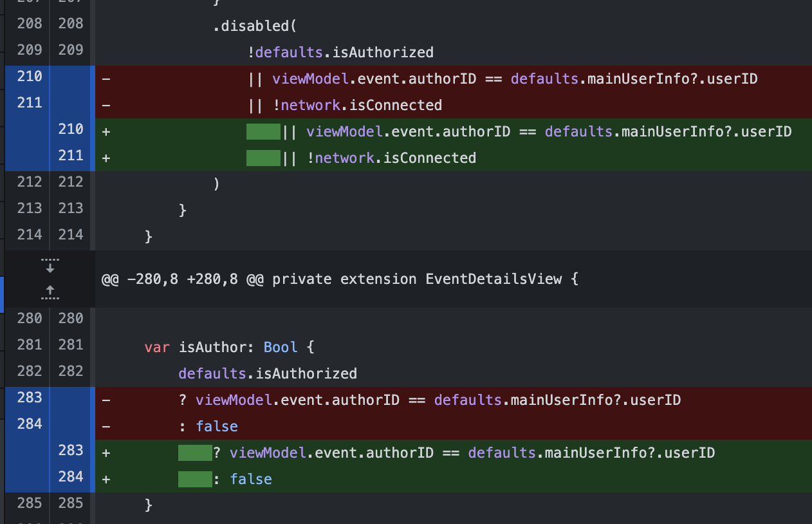Select added line number 210 in new column
Screen dimensions: 812x524
tap(71, 129)
